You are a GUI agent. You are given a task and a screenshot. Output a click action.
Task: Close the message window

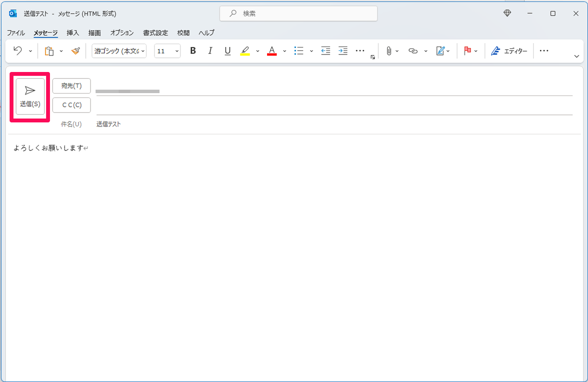(x=576, y=14)
